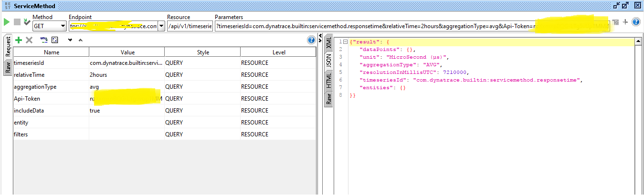Expand the Endpoint dropdown arrow
The height and width of the screenshot is (196, 644).
coord(161,26)
